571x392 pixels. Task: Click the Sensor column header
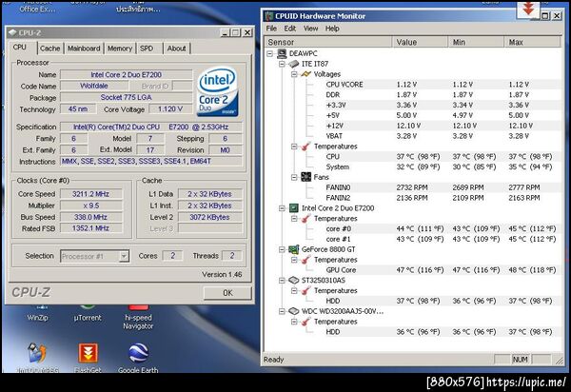coord(328,42)
